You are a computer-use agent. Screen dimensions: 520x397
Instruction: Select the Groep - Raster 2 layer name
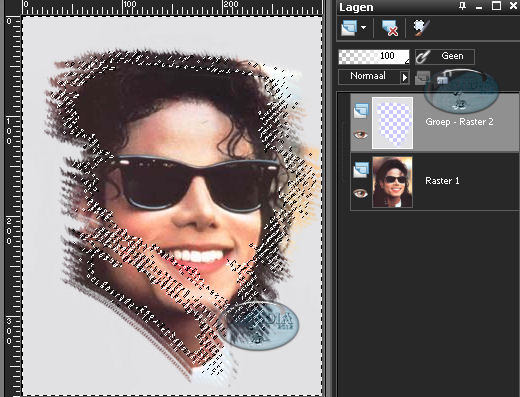point(459,122)
